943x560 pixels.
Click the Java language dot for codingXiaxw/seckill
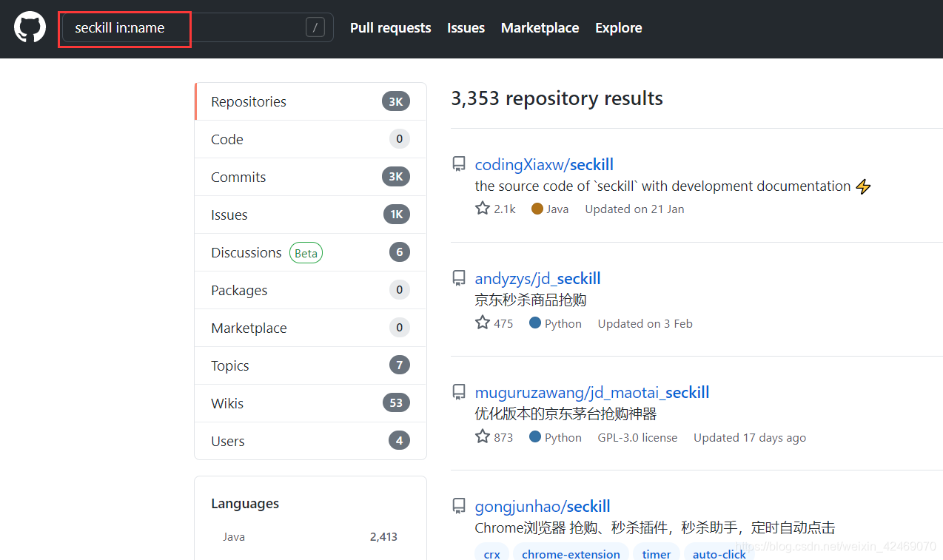[x=537, y=209]
